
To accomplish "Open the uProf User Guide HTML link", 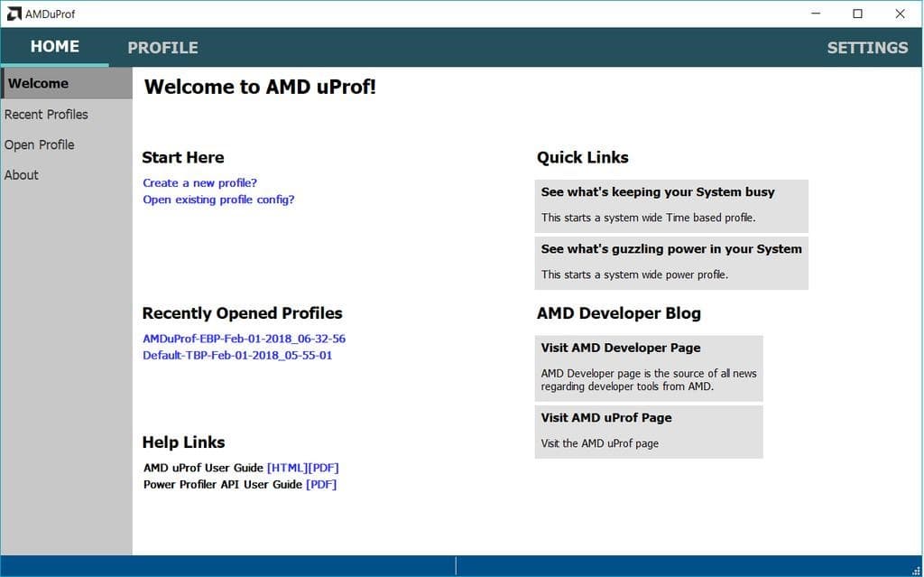I will point(287,468).
